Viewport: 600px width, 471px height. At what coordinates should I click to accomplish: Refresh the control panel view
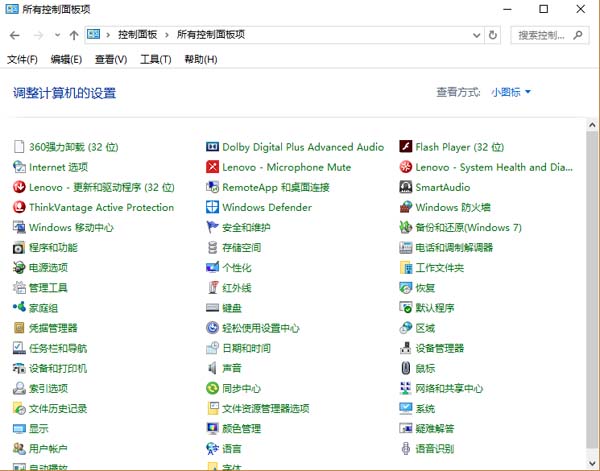tap(493, 36)
